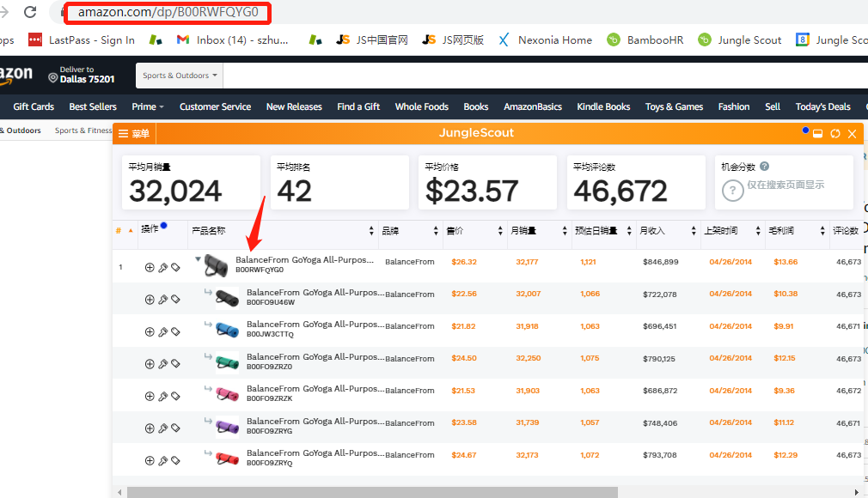868x498 pixels.
Task: Open the Jungle Scout bookmark
Action: (x=740, y=39)
